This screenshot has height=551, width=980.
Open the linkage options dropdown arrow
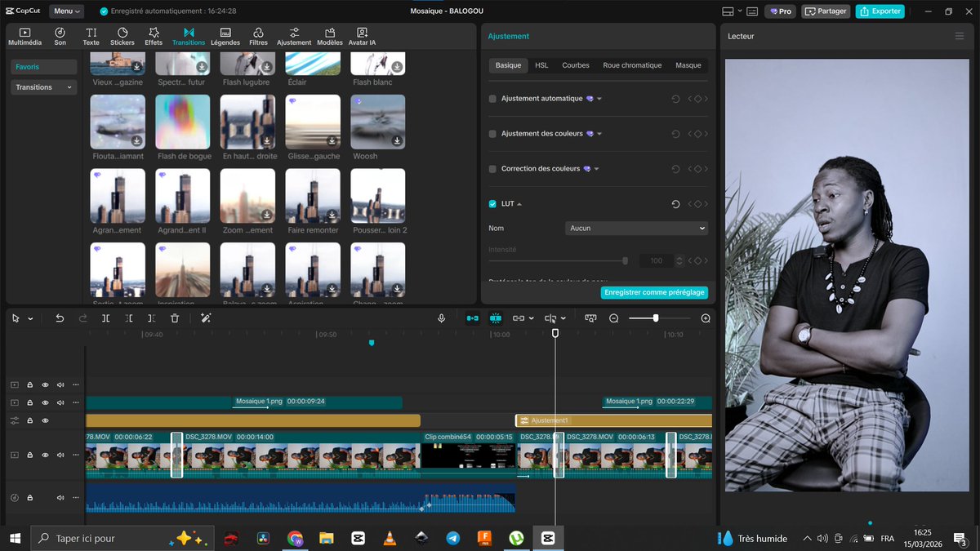click(x=532, y=318)
